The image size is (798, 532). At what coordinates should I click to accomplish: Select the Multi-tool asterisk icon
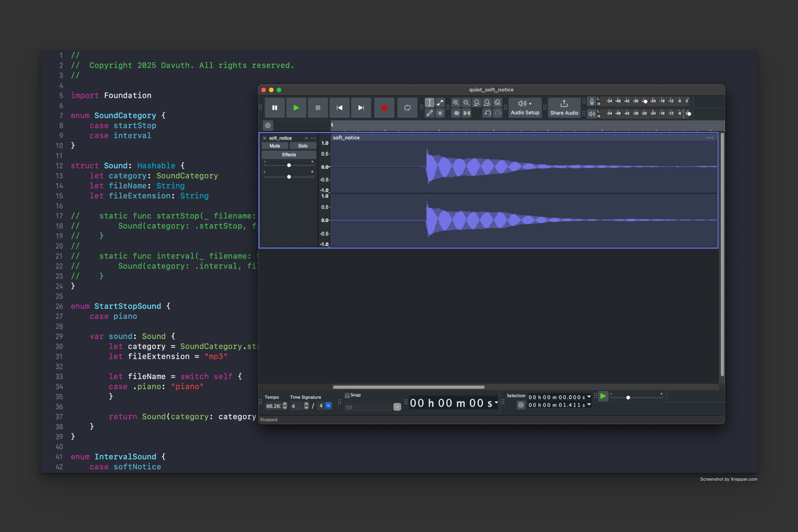(440, 113)
